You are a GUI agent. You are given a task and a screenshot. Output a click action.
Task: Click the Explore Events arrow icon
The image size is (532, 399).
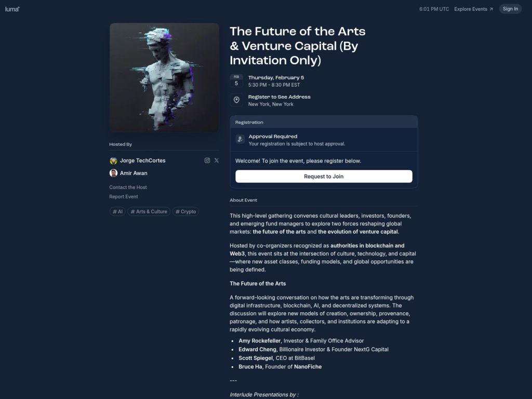tap(489, 9)
